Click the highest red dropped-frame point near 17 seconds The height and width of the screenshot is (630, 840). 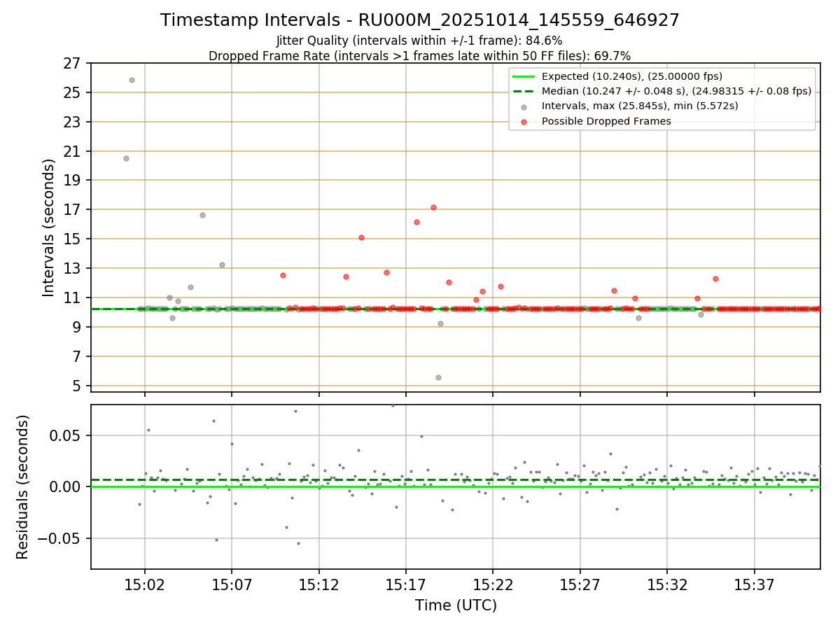click(x=433, y=207)
